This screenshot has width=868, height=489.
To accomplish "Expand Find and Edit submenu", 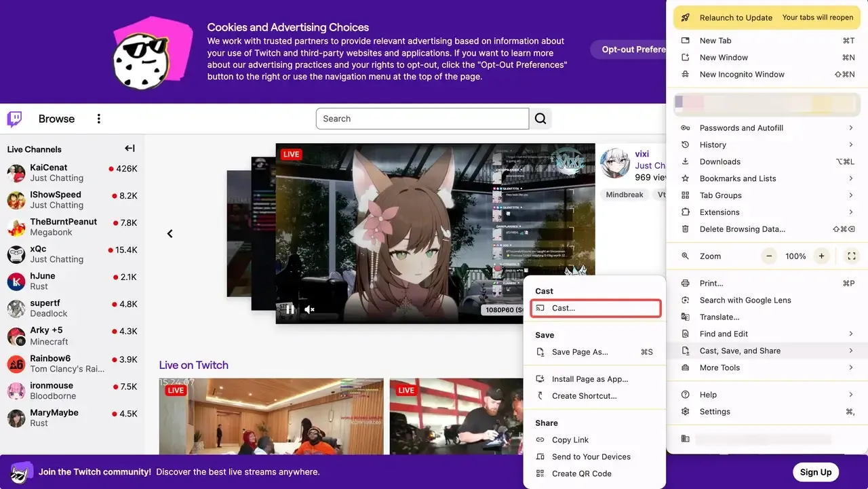I will pos(850,334).
